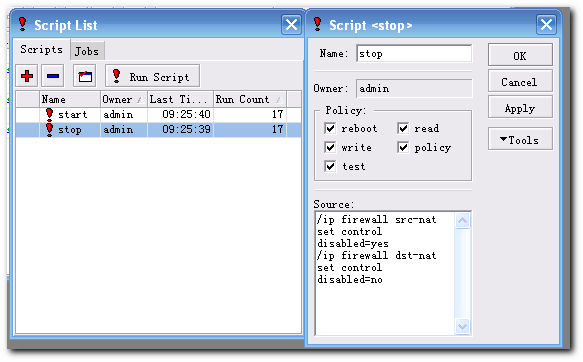This screenshot has height=362, width=583.
Task: Click the Script <stop> title bar icon
Action: 317,25
